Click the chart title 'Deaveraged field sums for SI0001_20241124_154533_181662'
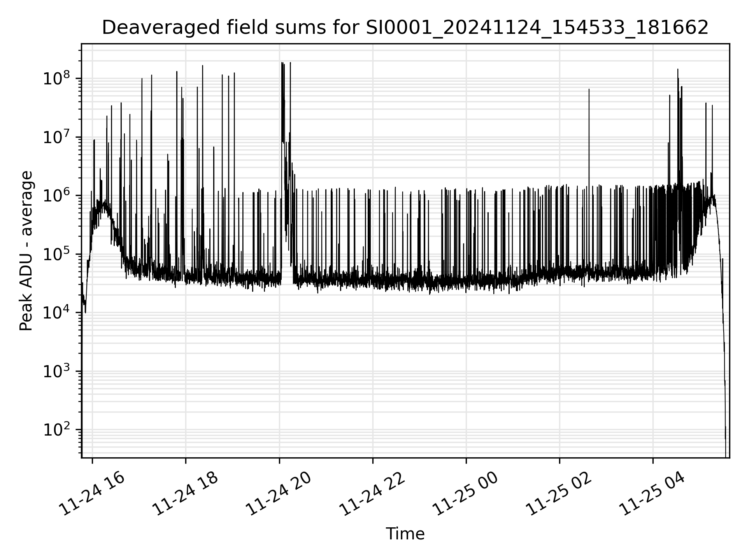This screenshot has width=747, height=560. (405, 28)
